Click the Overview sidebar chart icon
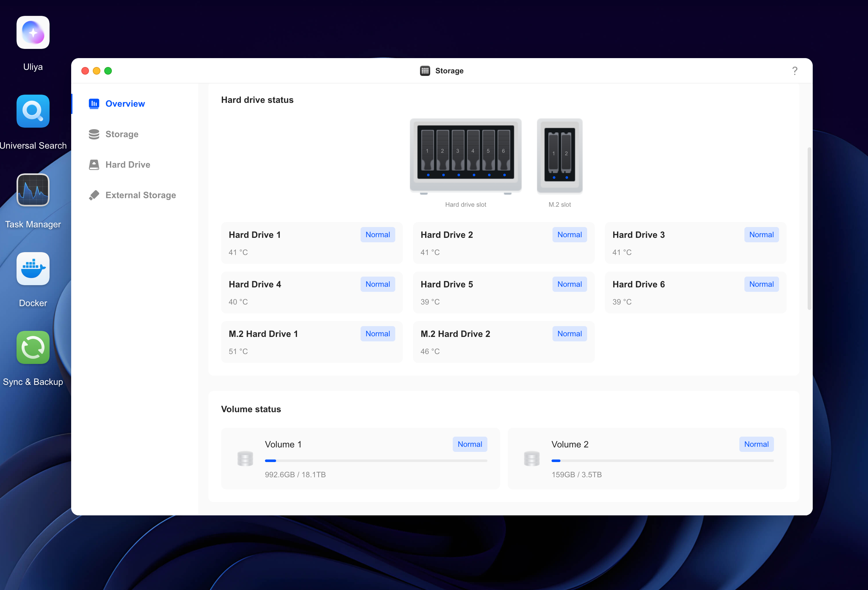This screenshot has height=590, width=868. tap(94, 104)
